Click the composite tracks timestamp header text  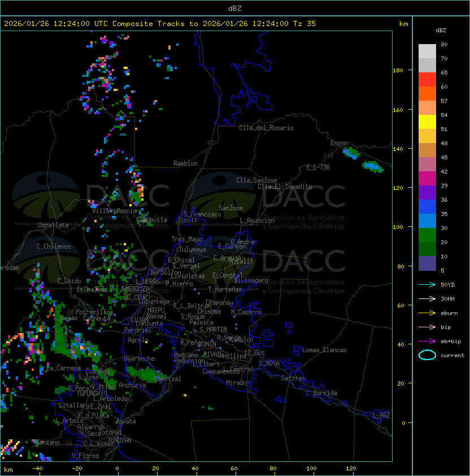click(x=160, y=24)
